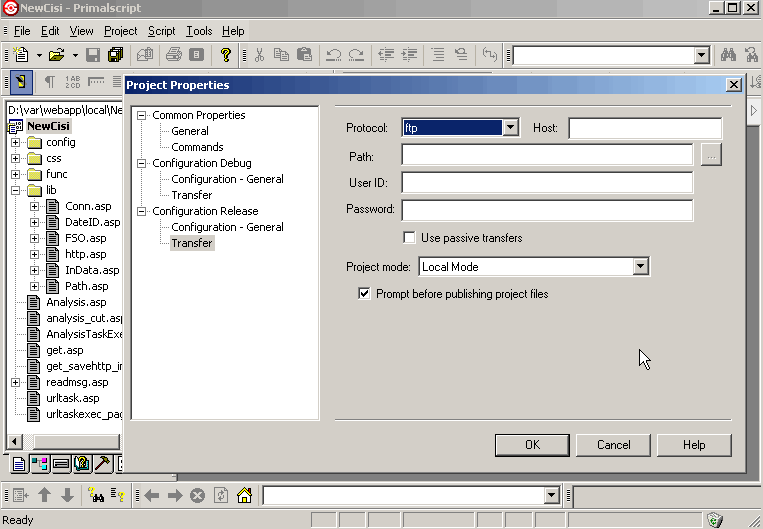Click the Password input field
This screenshot has width=763, height=529.
pos(547,210)
